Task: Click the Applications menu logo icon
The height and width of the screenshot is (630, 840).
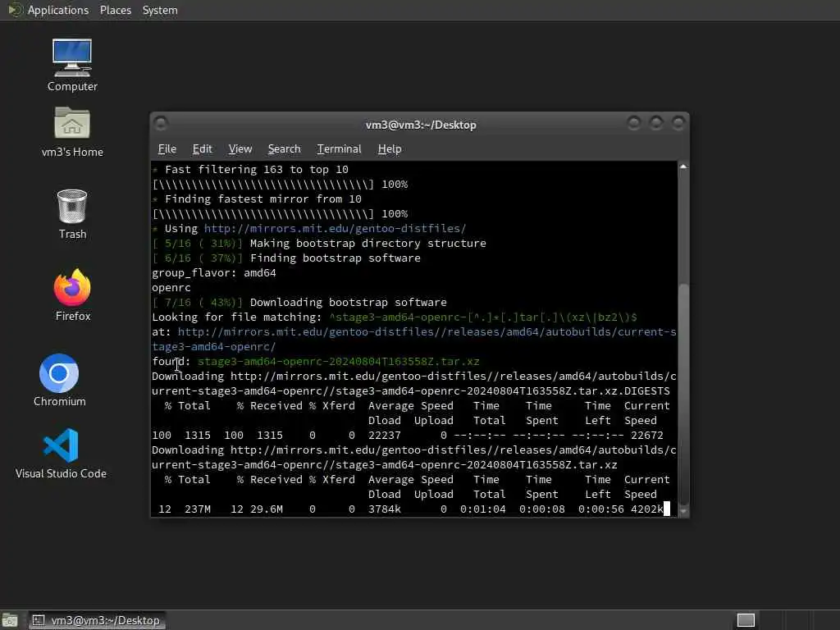Action: coord(15,10)
